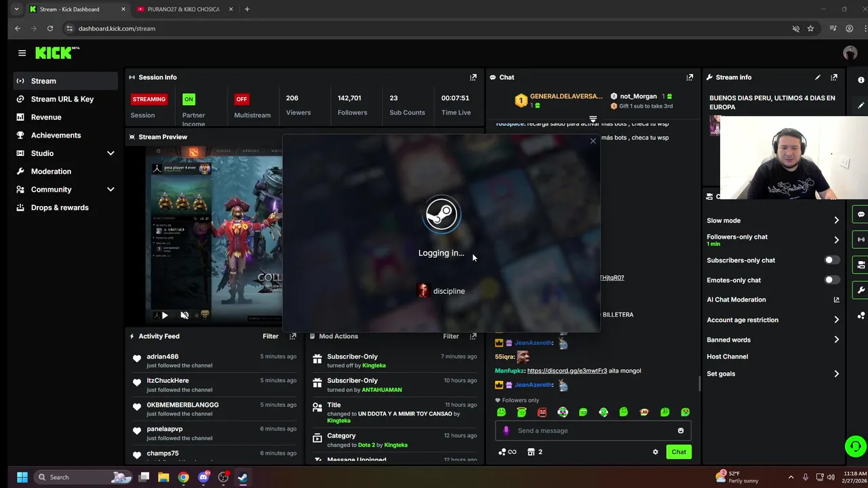Screen dimensions: 868x488
Task: Toggle Subscribers-only chat switch
Action: [832, 260]
